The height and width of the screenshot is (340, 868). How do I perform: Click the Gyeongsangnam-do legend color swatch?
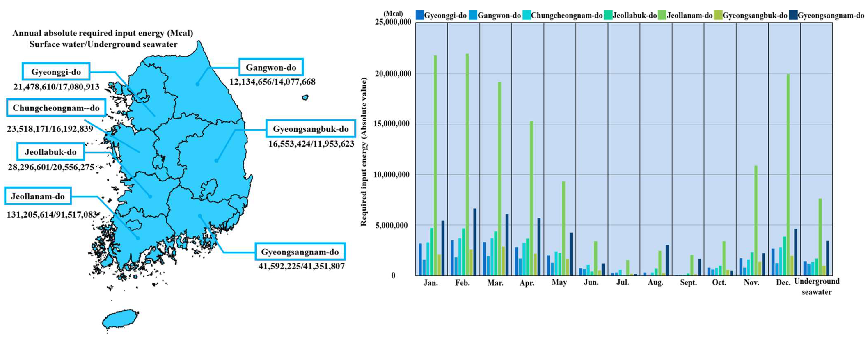pyautogui.click(x=794, y=15)
